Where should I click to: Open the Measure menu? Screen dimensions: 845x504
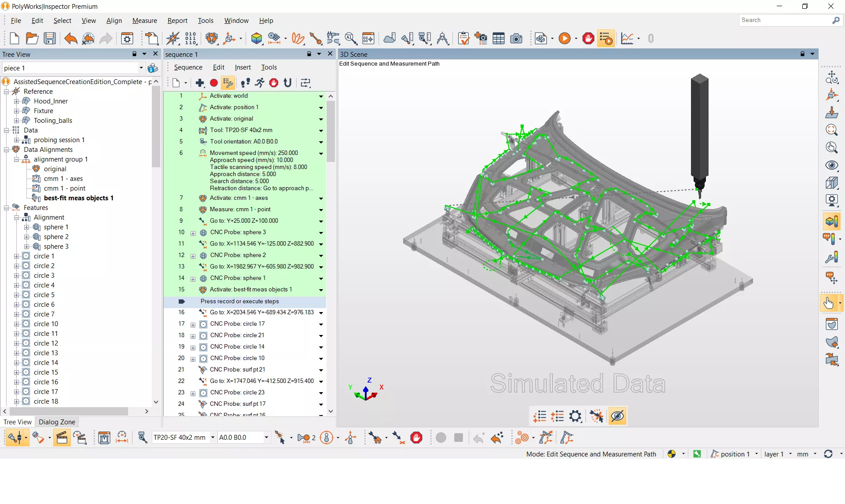[144, 21]
